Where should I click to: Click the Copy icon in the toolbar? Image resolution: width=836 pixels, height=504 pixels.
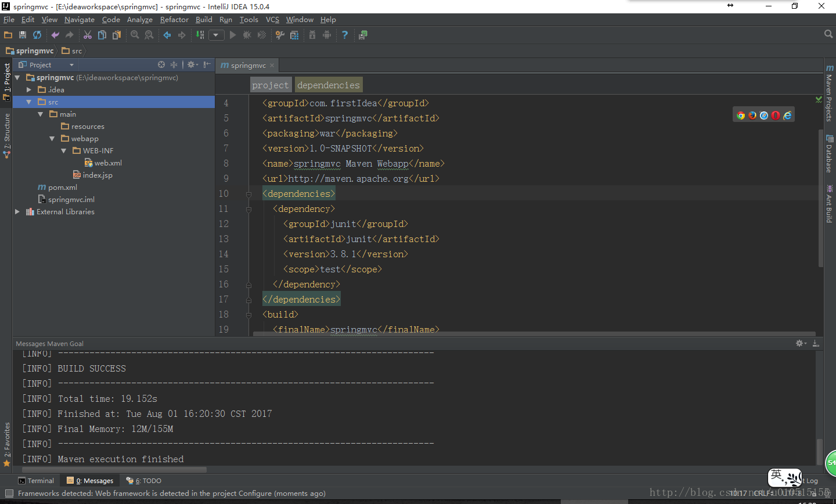pyautogui.click(x=102, y=35)
